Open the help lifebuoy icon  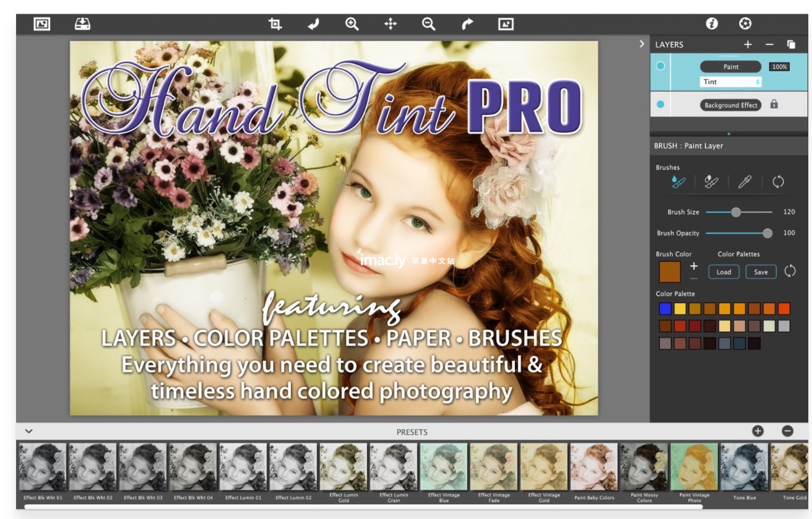point(745,24)
